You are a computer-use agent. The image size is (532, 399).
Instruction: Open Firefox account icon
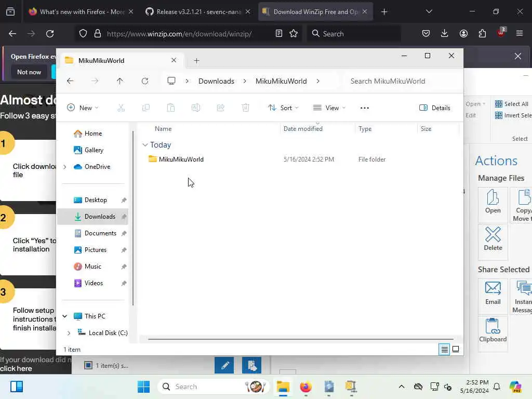[x=463, y=34]
